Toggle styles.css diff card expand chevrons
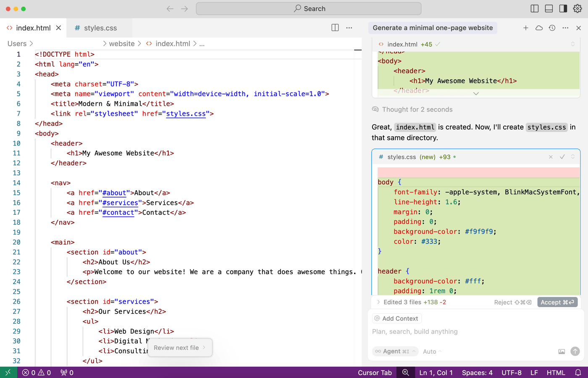Viewport: 588px width, 378px height. tap(573, 157)
